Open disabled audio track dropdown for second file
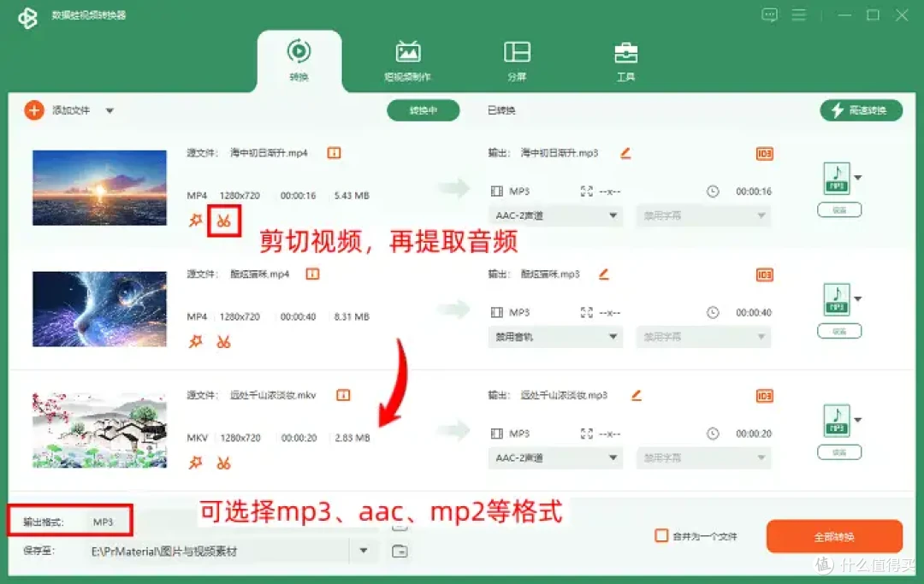This screenshot has width=924, height=584. pyautogui.click(x=555, y=337)
